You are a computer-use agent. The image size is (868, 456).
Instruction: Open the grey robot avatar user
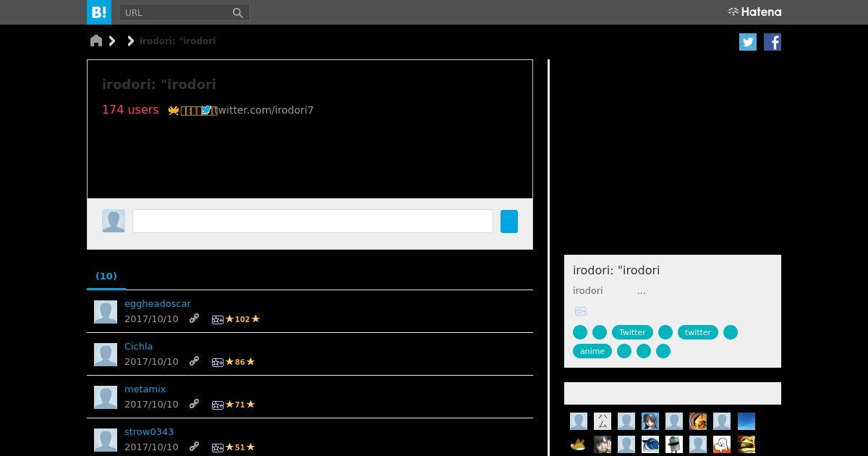coord(674,444)
